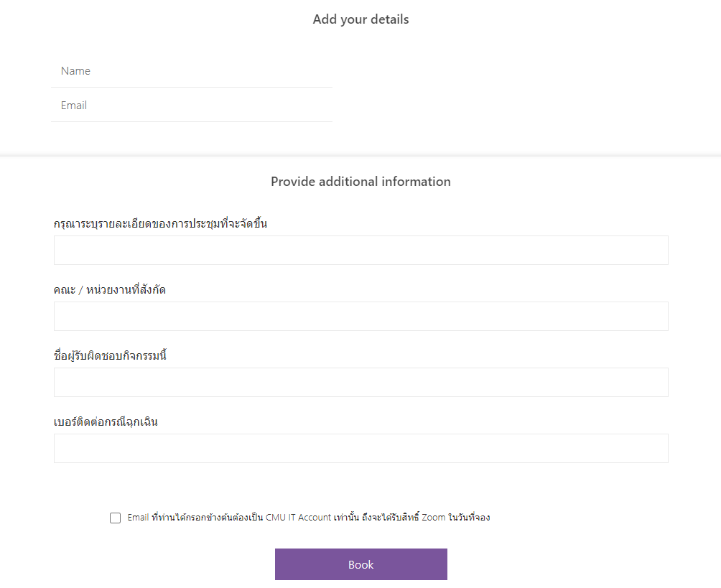The height and width of the screenshot is (588, 721).
Task: Click the ชื่อผู้รับผิดชอบกิจกรรมนี้ text field
Action: point(360,383)
